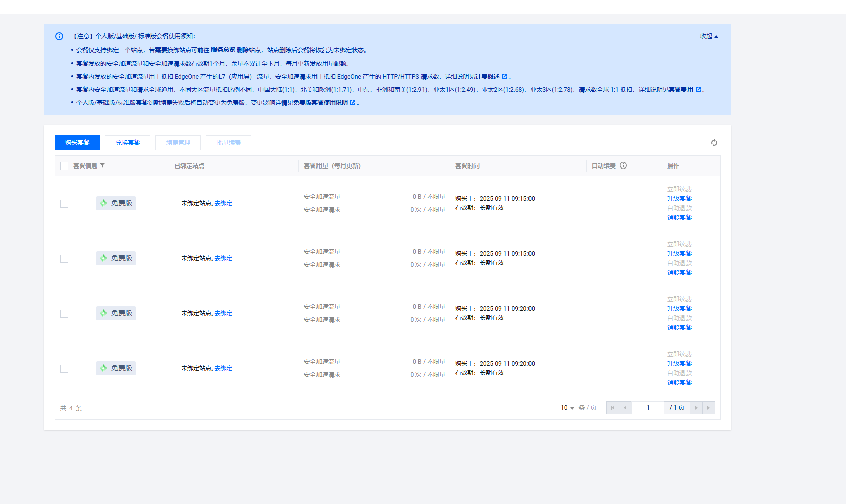Click 销毁套餐 in the second row
Viewport: 846px width, 504px height.
point(679,273)
